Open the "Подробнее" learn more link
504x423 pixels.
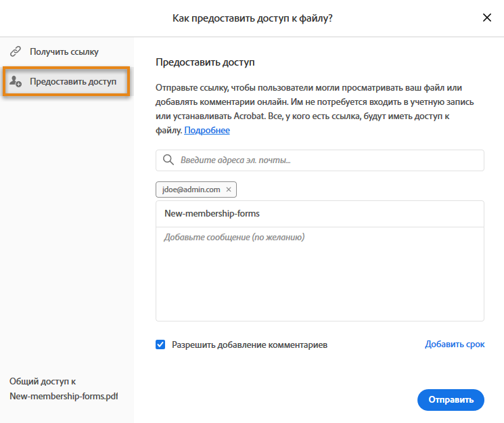tap(207, 130)
